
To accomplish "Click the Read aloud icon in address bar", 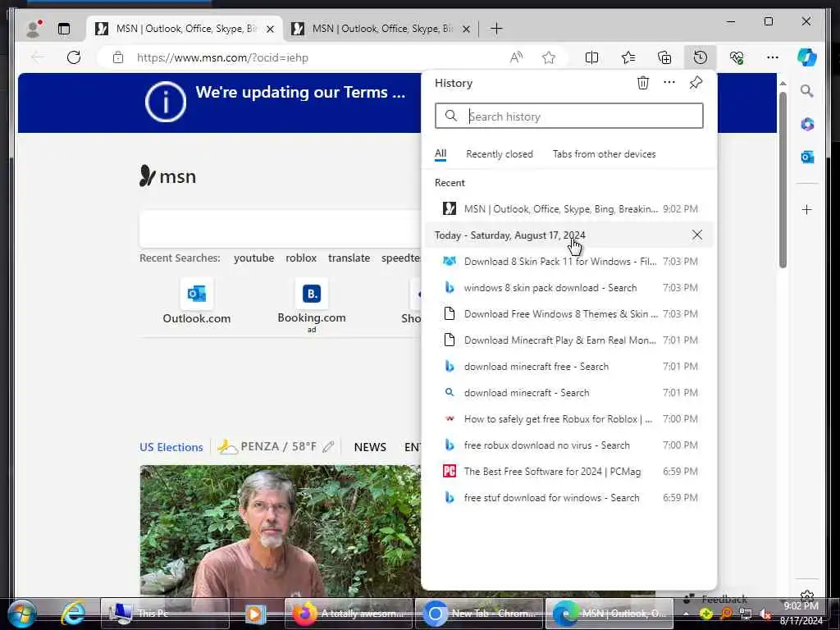I will 517,57.
